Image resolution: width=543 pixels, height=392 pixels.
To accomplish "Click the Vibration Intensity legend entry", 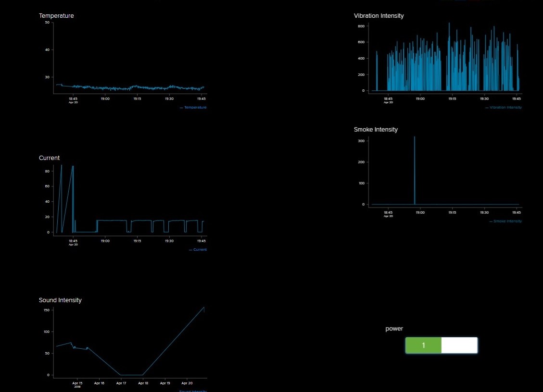I will tap(504, 107).
